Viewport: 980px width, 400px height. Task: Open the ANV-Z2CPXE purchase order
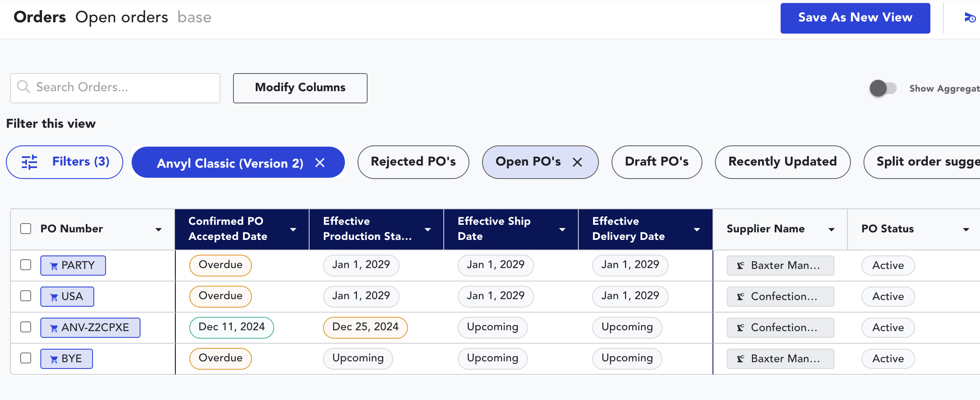90,328
